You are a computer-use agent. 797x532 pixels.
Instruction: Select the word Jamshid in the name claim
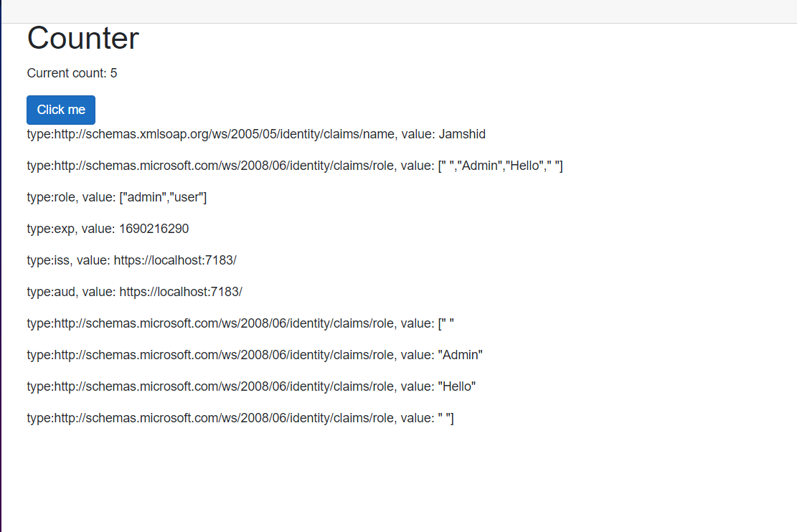click(x=462, y=134)
